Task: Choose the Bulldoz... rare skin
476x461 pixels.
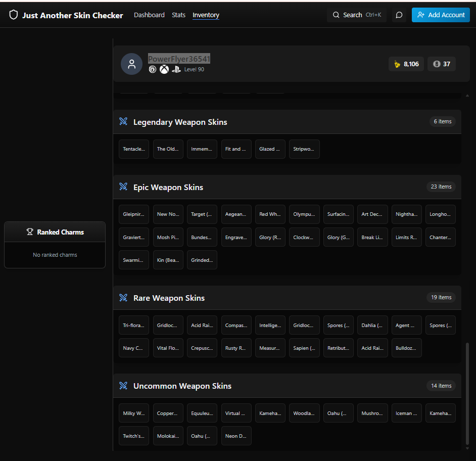Action: tap(406, 348)
